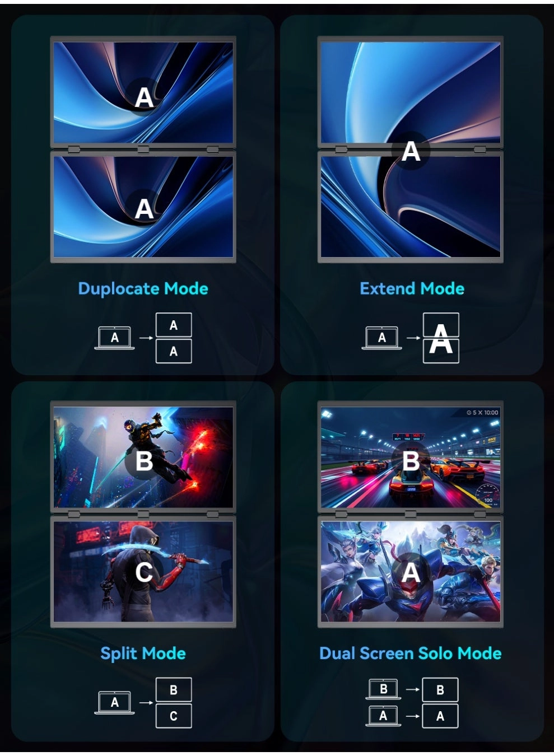554x756 pixels.
Task: Click the laptop icon under Split Mode
Action: [115, 702]
